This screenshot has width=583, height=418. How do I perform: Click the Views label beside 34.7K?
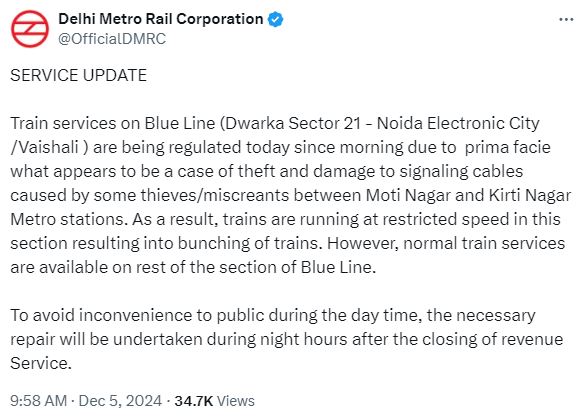[236, 401]
